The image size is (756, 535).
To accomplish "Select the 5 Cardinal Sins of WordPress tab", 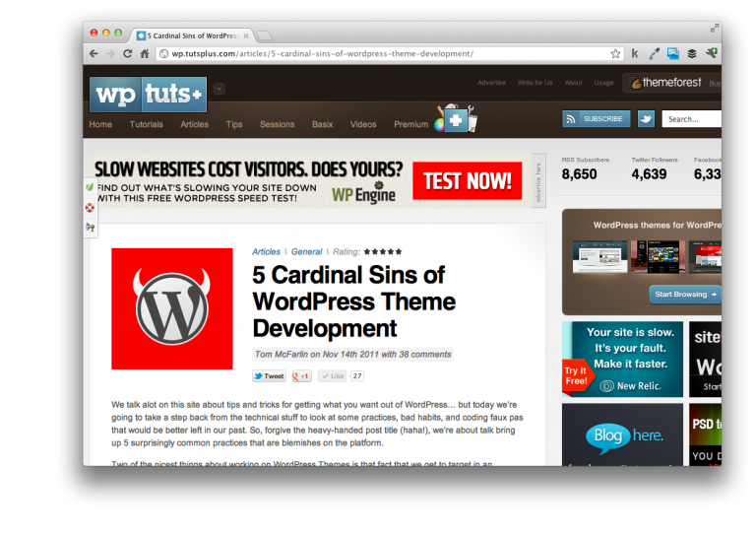I will pos(193,35).
